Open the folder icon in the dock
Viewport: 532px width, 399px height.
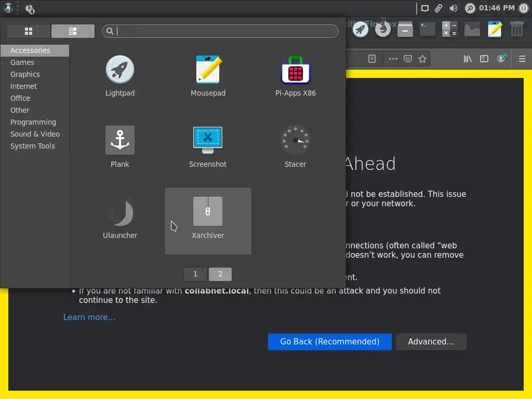472,29
